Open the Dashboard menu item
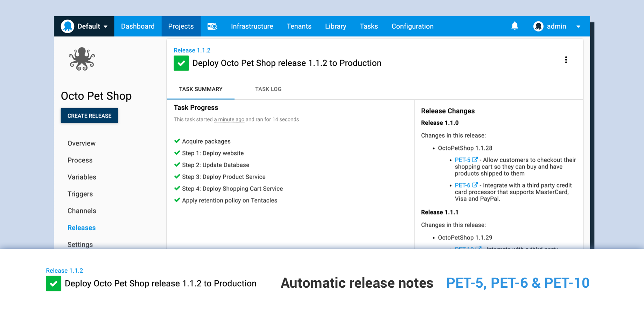 [x=138, y=26]
